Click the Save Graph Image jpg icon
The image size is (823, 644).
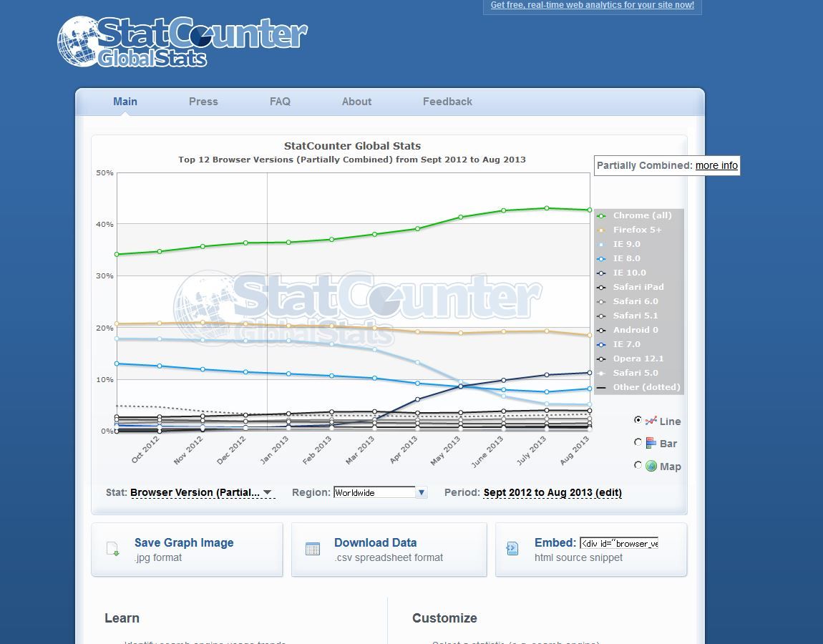[x=112, y=547]
